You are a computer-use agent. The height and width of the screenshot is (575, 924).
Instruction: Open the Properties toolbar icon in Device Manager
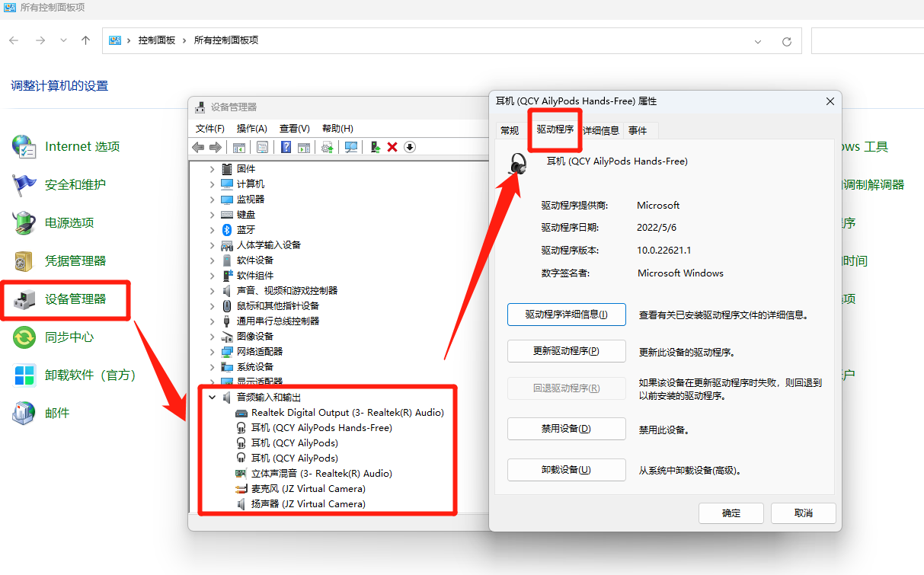coord(262,147)
